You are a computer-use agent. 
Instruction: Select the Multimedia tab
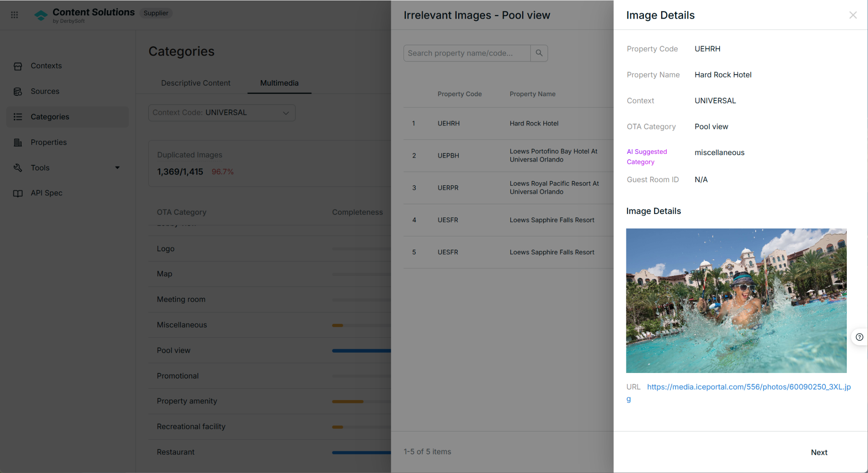point(279,83)
